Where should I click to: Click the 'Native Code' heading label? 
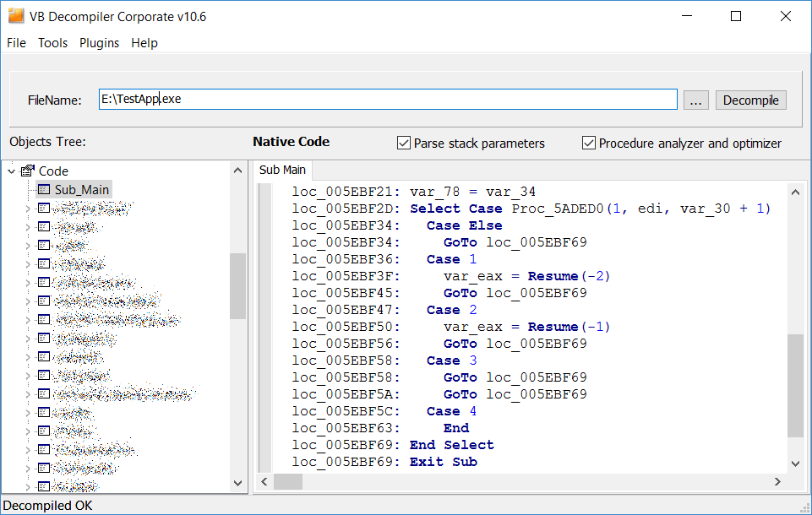tap(291, 142)
